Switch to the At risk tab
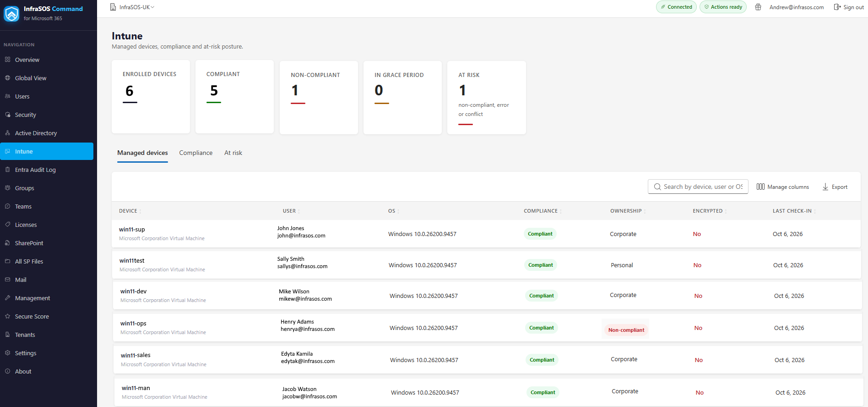 coord(233,153)
